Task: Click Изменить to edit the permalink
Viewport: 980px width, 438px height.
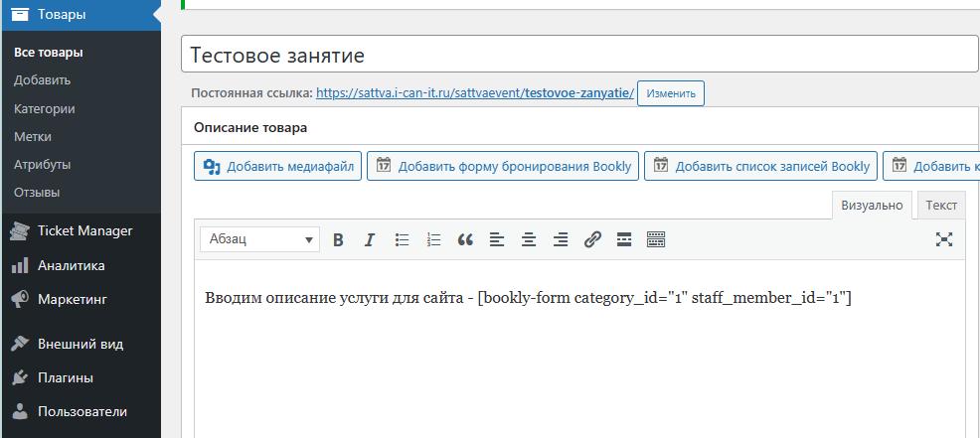Action: click(x=670, y=93)
